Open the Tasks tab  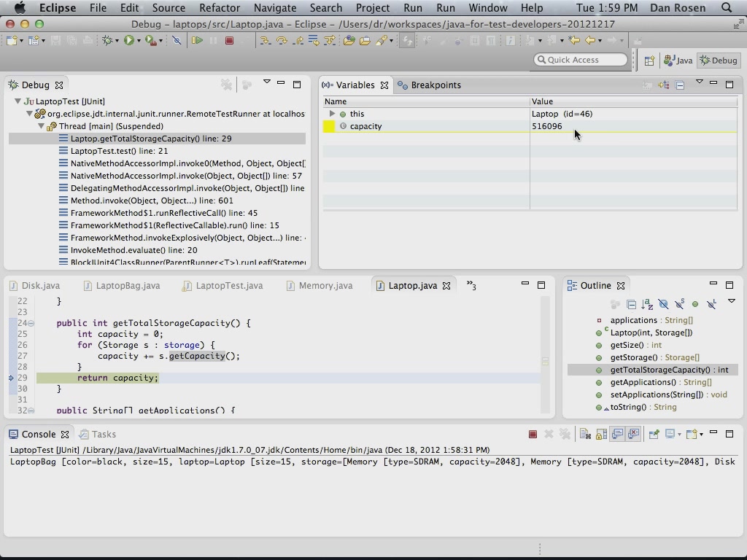click(x=98, y=435)
